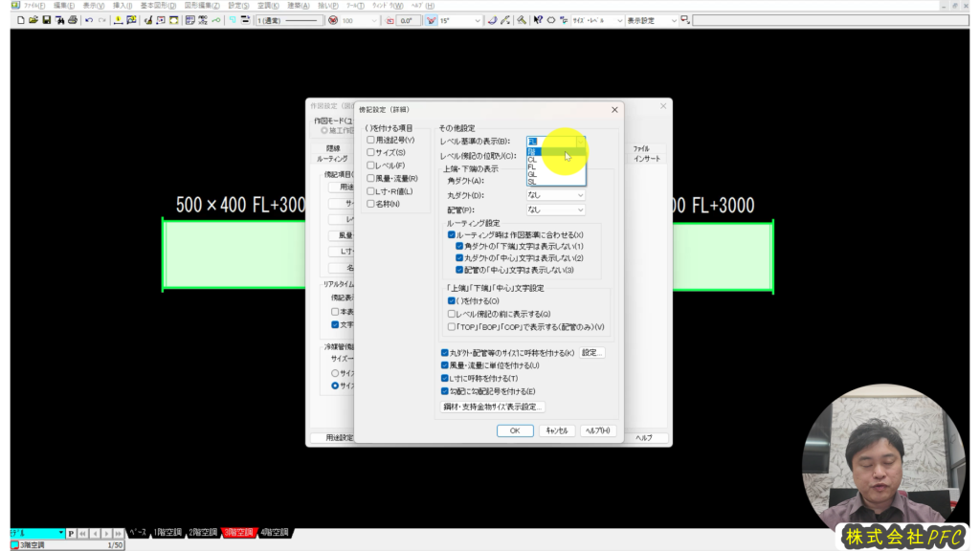Click the P button beside layer selector
980x551 pixels.
tap(71, 533)
